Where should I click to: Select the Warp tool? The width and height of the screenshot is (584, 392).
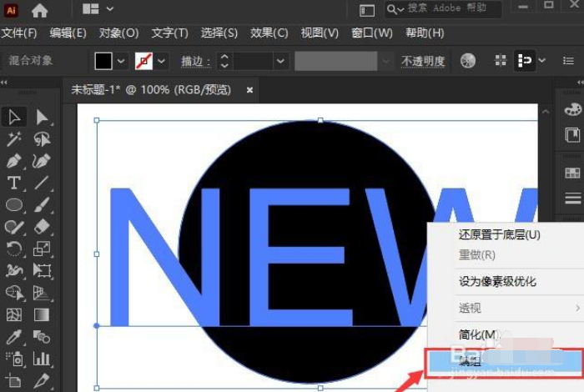[x=14, y=270]
